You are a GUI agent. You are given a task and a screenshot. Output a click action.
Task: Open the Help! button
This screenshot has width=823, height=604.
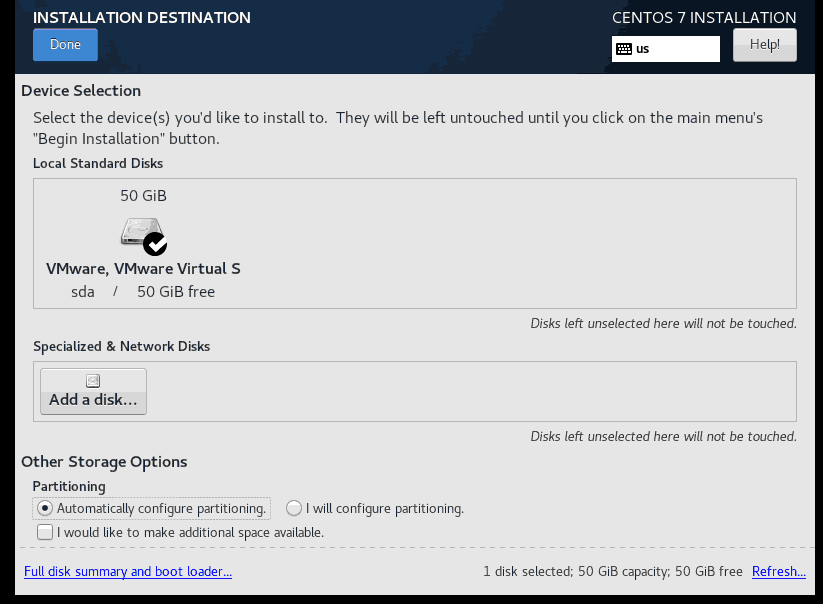764,45
